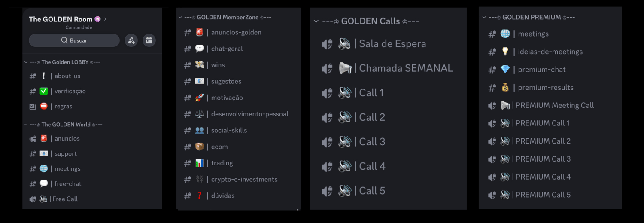This screenshot has height=223, width=644.
Task: Click the invite members icon
Action: [131, 40]
